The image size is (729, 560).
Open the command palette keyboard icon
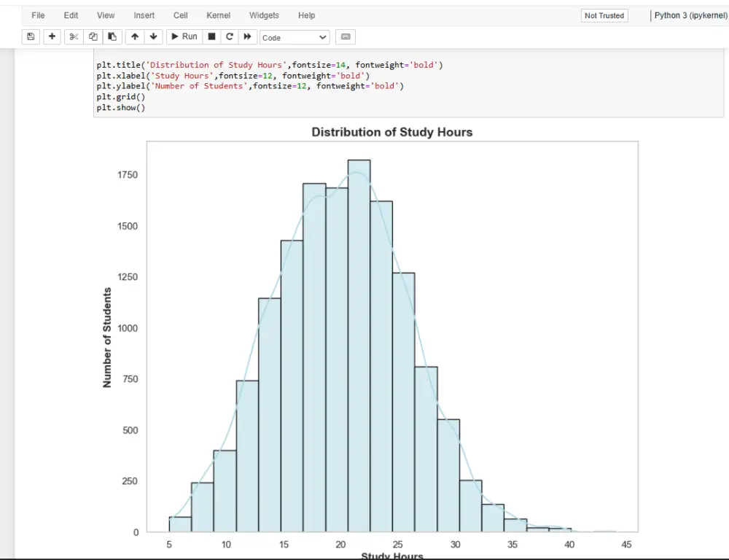click(345, 36)
